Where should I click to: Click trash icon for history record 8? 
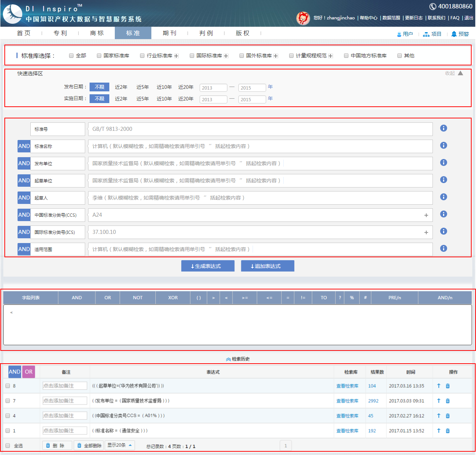click(447, 386)
